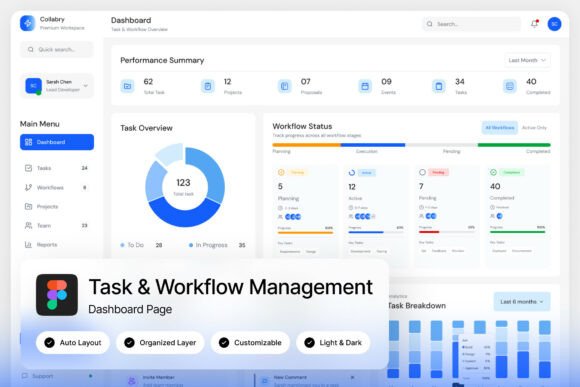Click the Completed card check icon
580x387 pixels.
click(493, 172)
